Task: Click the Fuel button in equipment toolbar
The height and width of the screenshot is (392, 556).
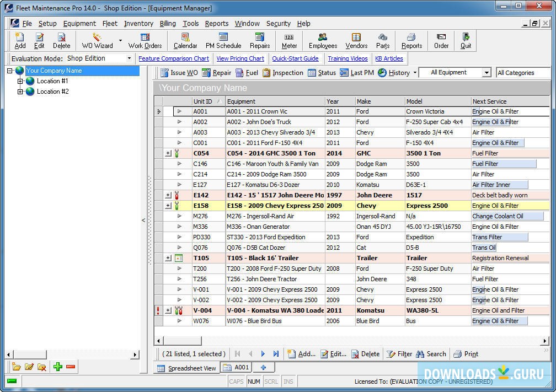Action: (247, 73)
